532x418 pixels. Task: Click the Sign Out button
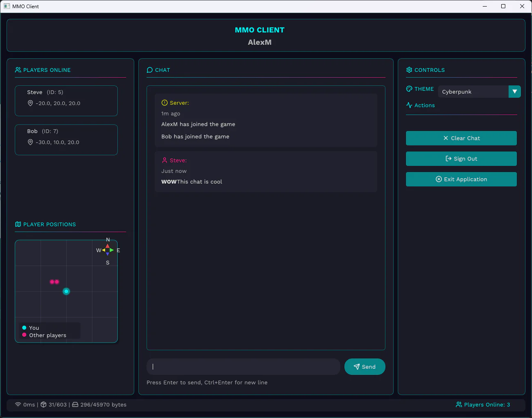(x=461, y=158)
